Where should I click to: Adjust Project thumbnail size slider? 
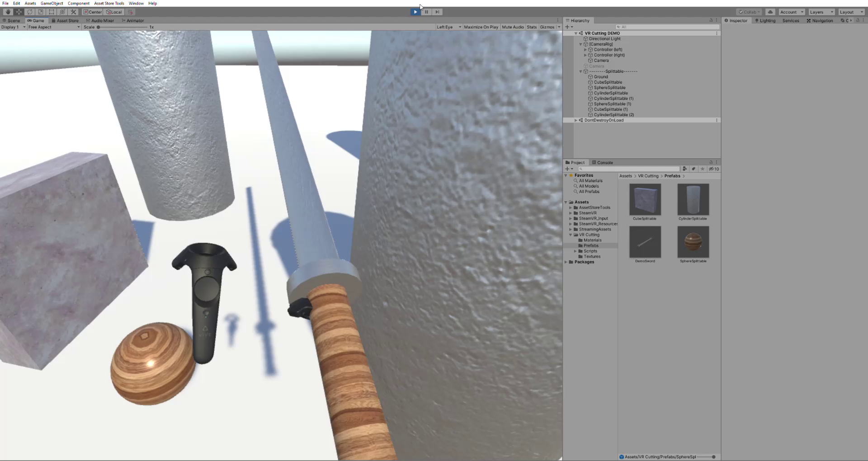click(x=707, y=457)
